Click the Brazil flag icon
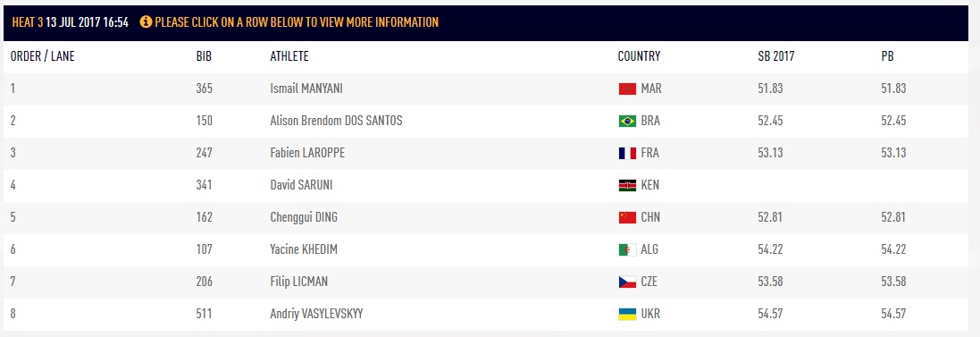Screen dimensions: 980x337 (627, 122)
